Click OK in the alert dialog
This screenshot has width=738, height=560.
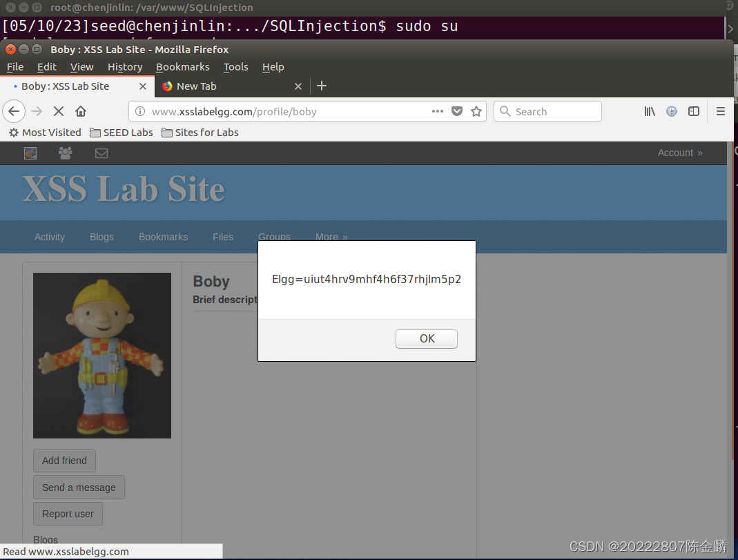point(427,339)
